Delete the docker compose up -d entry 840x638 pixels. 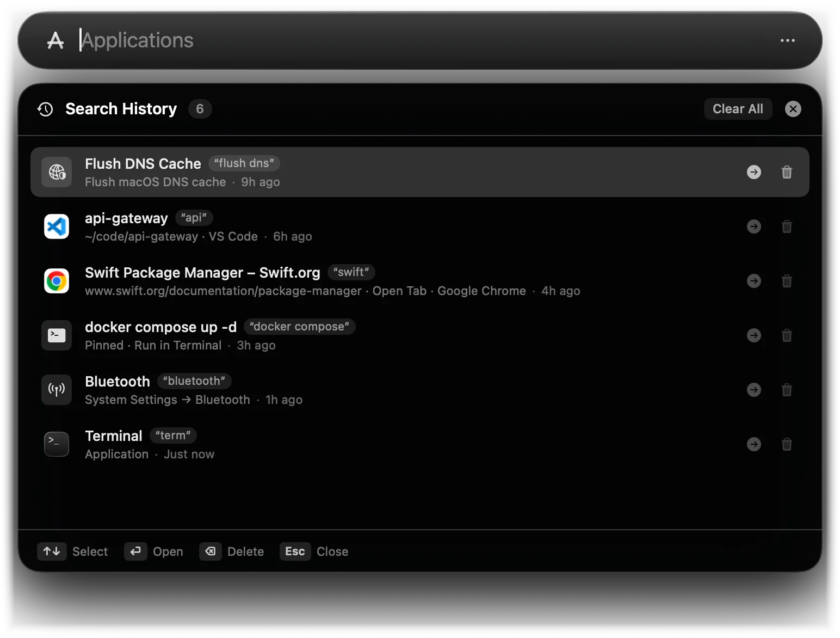[x=787, y=335]
